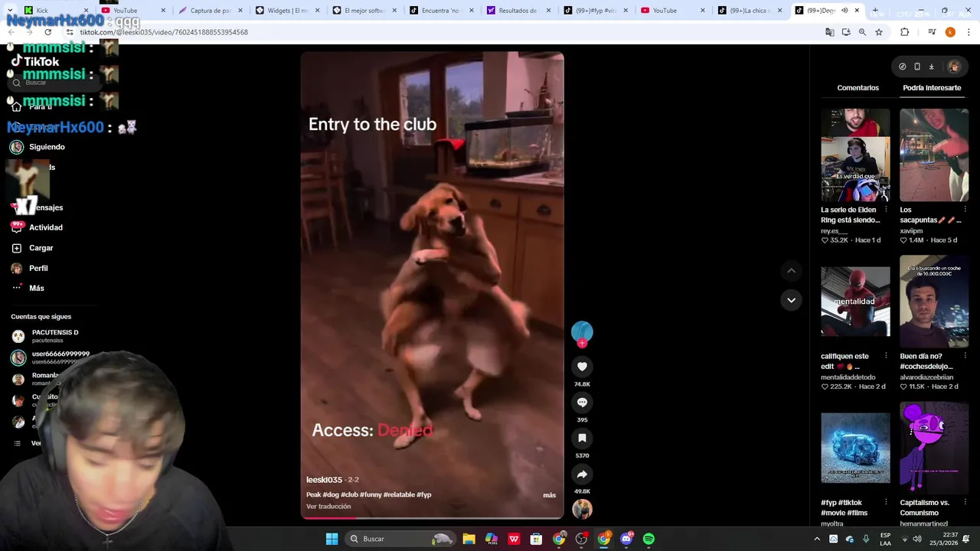This screenshot has width=980, height=551.
Task: Open volume control in system tray
Action: click(917, 539)
